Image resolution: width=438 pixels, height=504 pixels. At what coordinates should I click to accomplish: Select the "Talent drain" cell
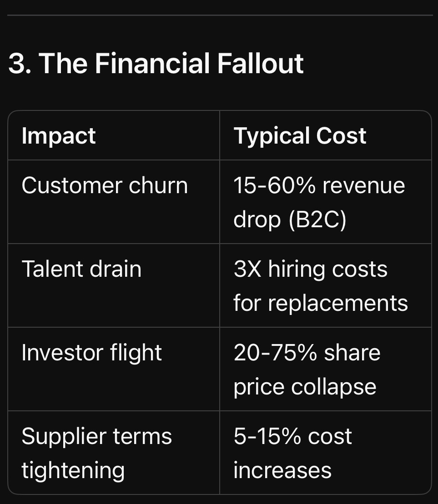[81, 269]
